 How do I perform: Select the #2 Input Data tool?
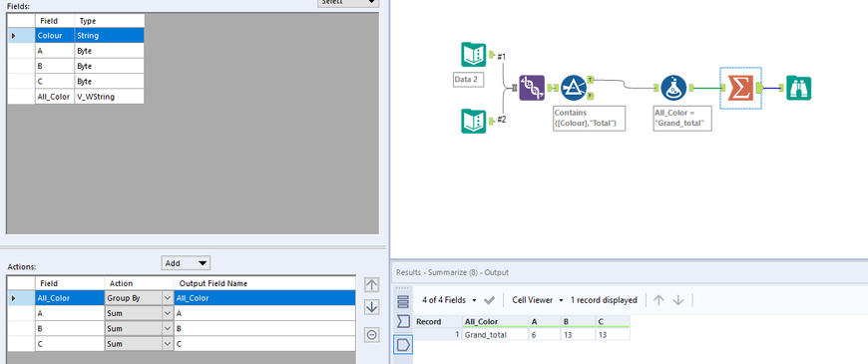pos(473,121)
